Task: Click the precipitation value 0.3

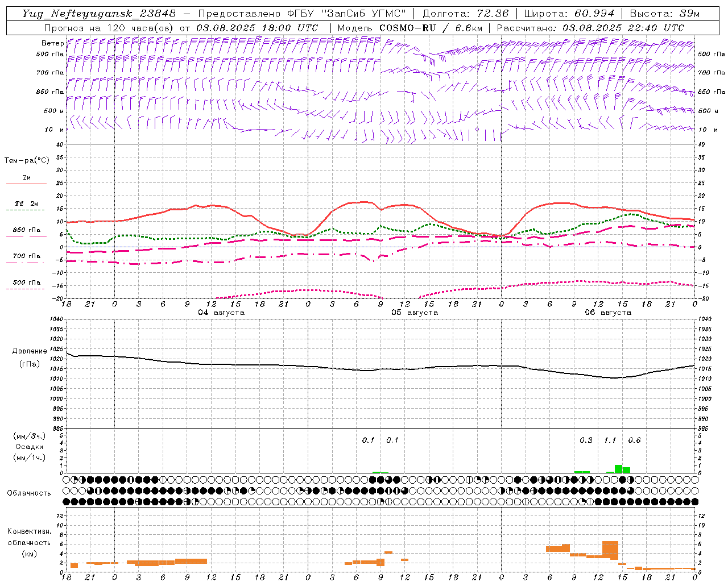Action: tap(586, 440)
